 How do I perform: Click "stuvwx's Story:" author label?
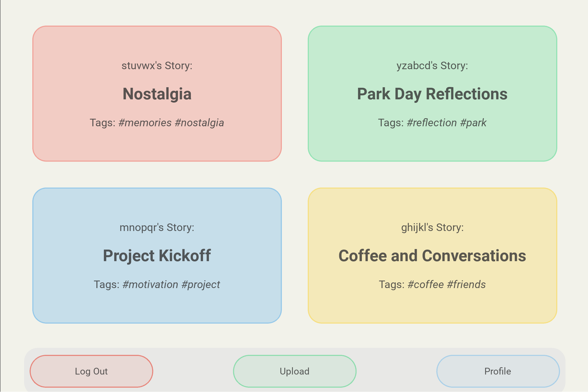pyautogui.click(x=157, y=66)
